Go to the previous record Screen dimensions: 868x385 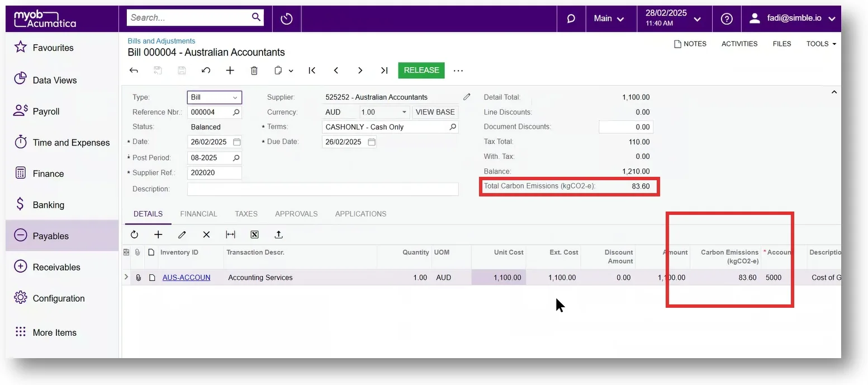pyautogui.click(x=336, y=71)
